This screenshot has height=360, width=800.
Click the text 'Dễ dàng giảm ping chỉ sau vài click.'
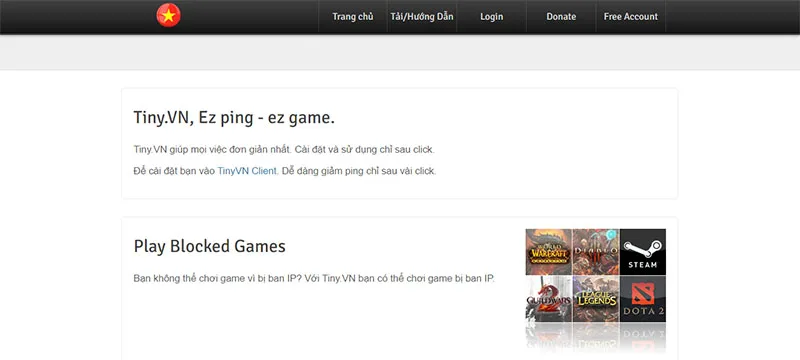click(x=359, y=171)
